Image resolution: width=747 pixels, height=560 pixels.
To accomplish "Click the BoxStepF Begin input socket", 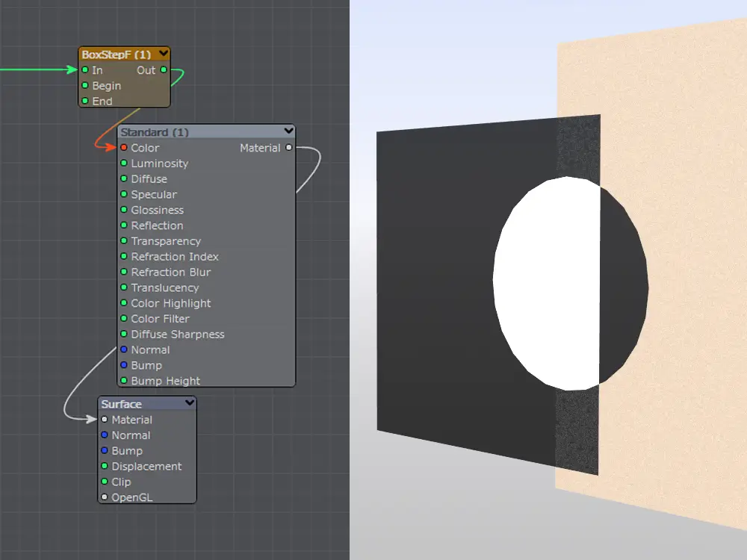I will click(85, 86).
